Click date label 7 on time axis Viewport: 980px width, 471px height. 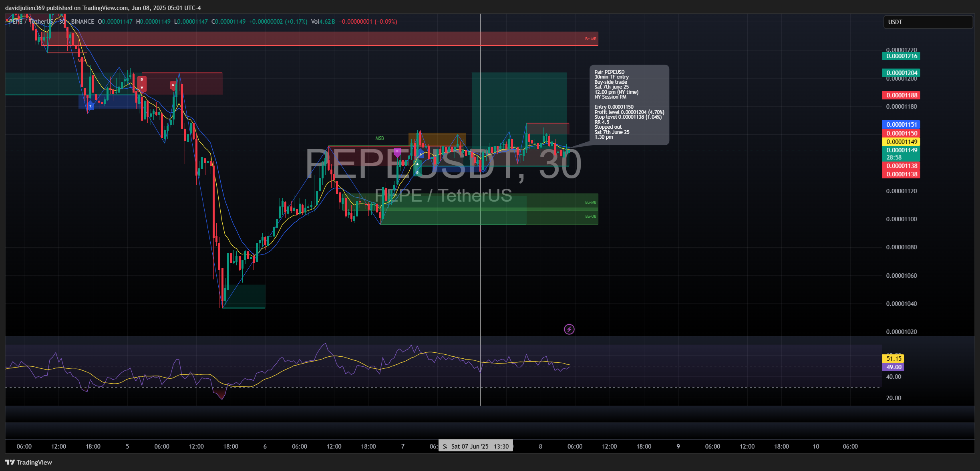click(x=403, y=447)
